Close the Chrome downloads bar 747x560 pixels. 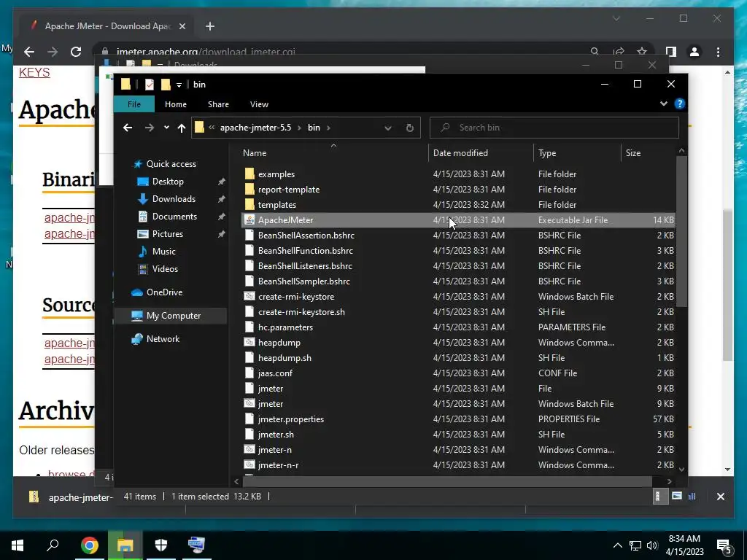[720, 497]
